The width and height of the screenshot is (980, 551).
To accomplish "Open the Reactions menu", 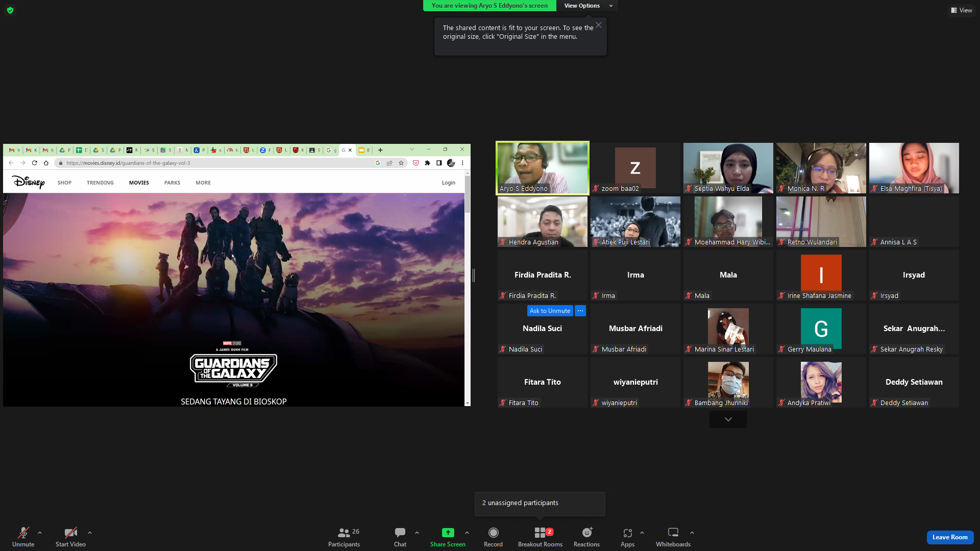I will click(x=586, y=537).
